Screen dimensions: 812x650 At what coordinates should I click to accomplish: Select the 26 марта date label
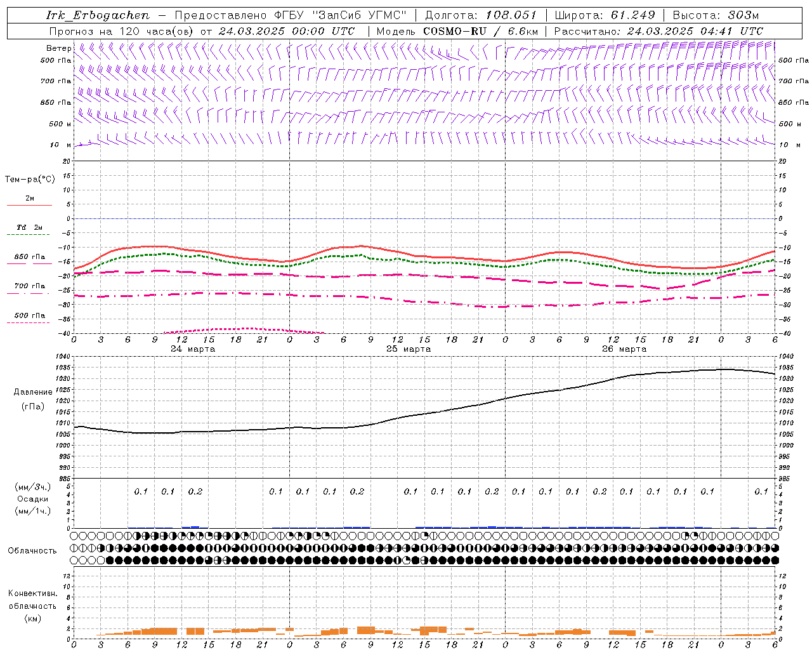(x=624, y=349)
